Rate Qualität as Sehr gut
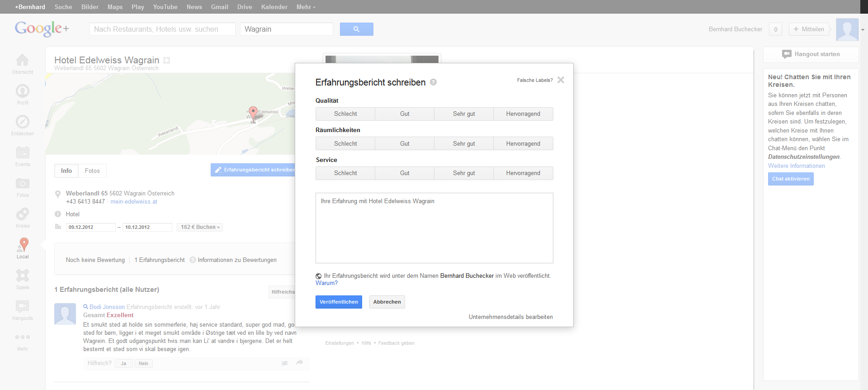 464,114
